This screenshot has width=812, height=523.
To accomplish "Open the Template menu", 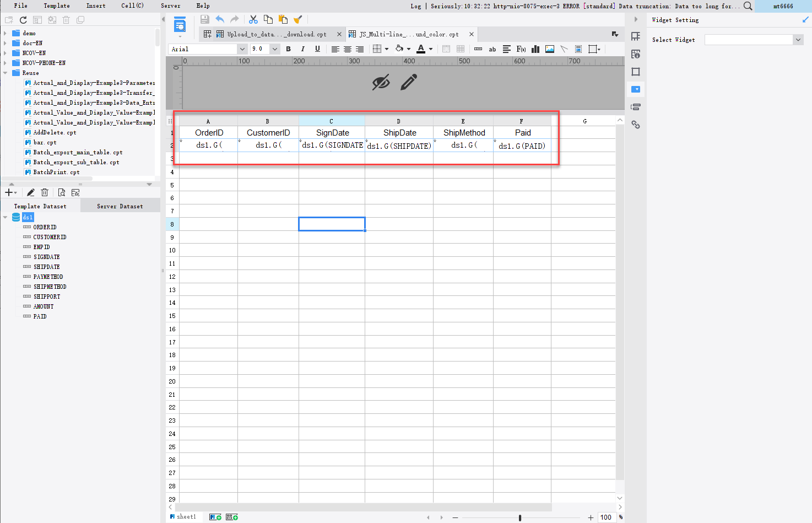I will tap(57, 6).
